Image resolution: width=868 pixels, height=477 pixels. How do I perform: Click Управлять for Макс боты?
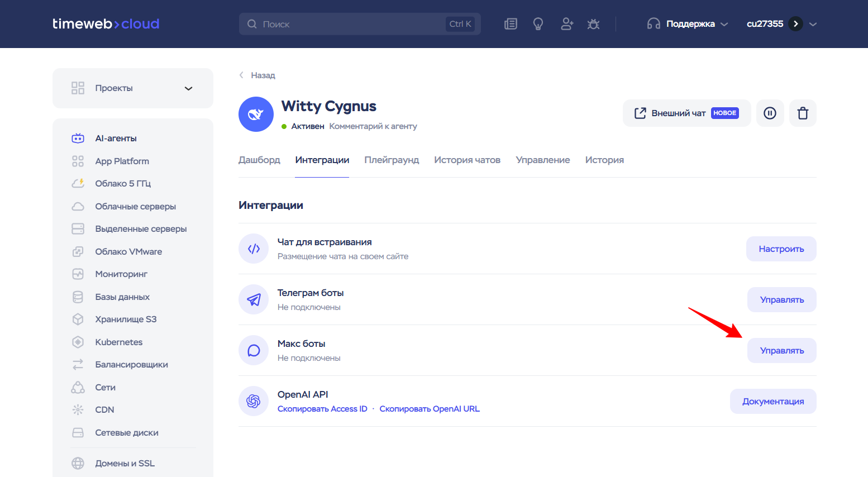tap(782, 350)
